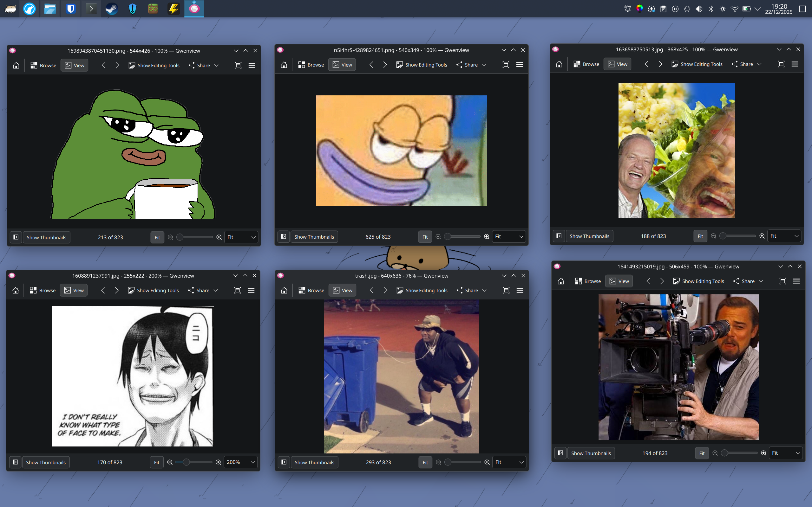This screenshot has width=812, height=507.
Task: Click fullscreen icon in Pepe image window
Action: click(x=238, y=65)
